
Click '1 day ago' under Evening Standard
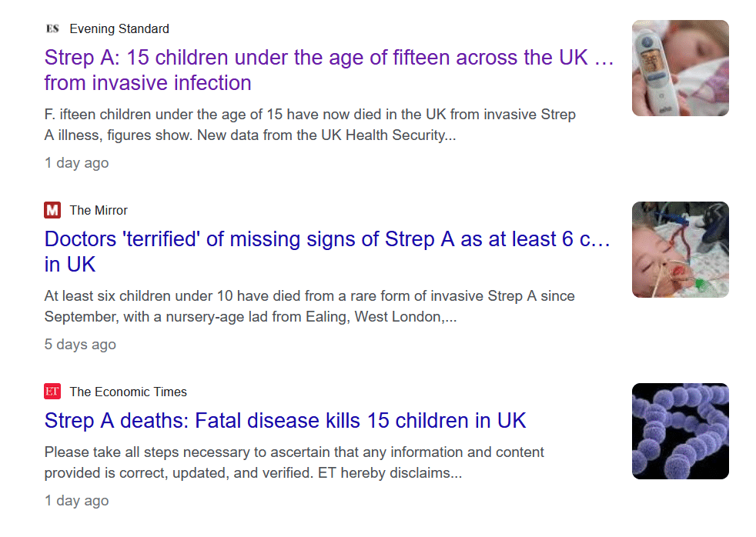(77, 163)
